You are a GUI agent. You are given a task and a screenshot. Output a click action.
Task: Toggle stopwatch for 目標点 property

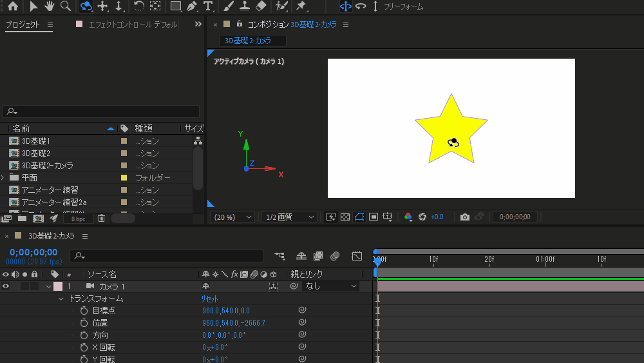(84, 311)
